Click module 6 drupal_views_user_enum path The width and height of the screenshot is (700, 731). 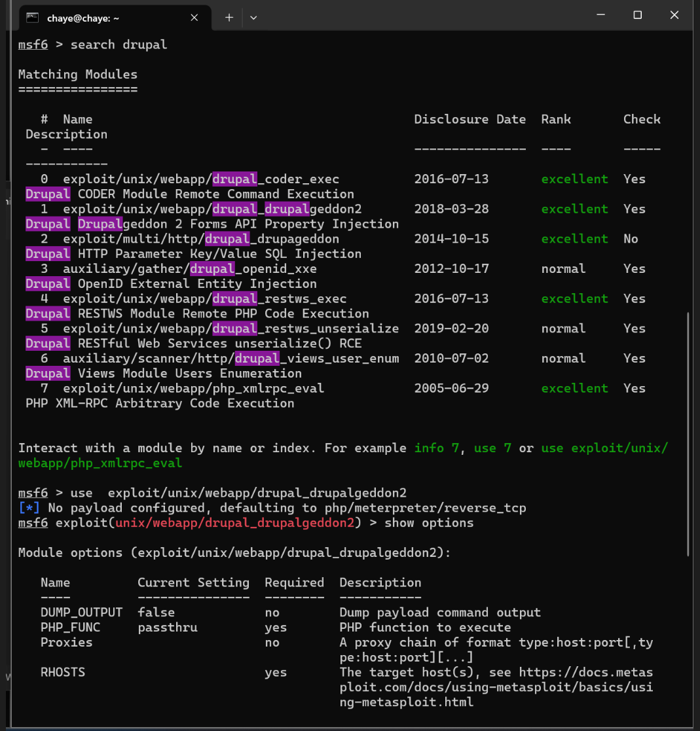231,358
